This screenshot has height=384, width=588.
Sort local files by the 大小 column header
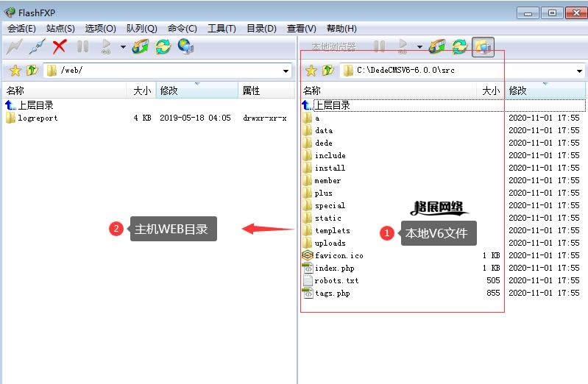pyautogui.click(x=490, y=90)
